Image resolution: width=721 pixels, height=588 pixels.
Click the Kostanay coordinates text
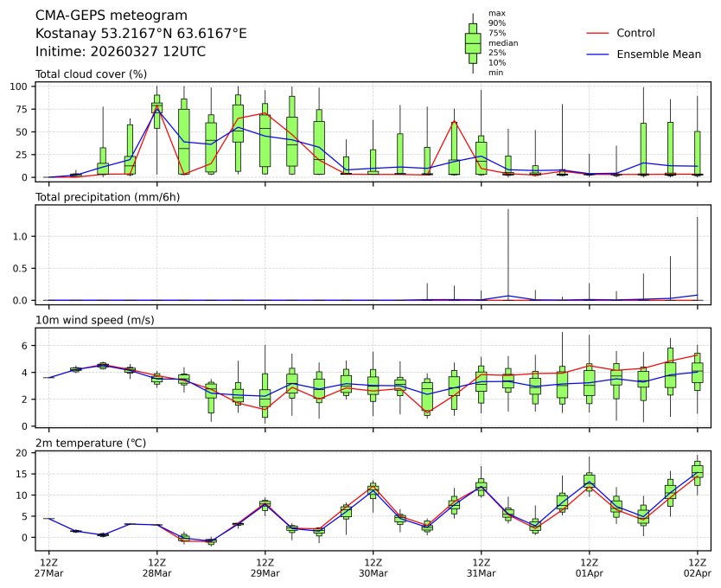tap(141, 34)
